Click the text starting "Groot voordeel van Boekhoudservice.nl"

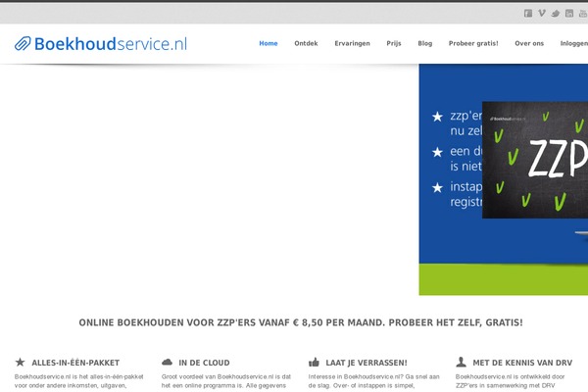click(226, 381)
